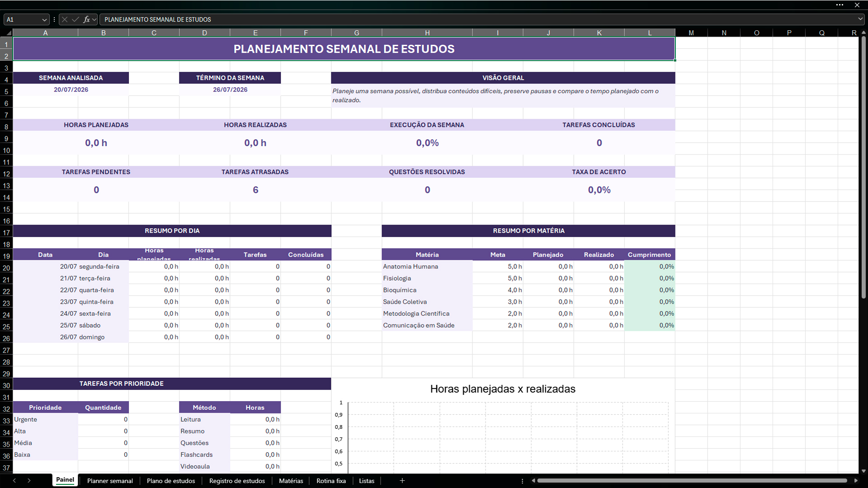Open the fx function dropdown chevron
This screenshot has height=488, width=868.
[94, 19]
